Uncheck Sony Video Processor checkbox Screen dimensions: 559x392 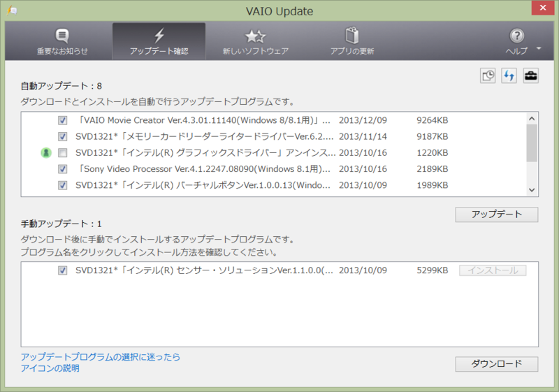(63, 169)
